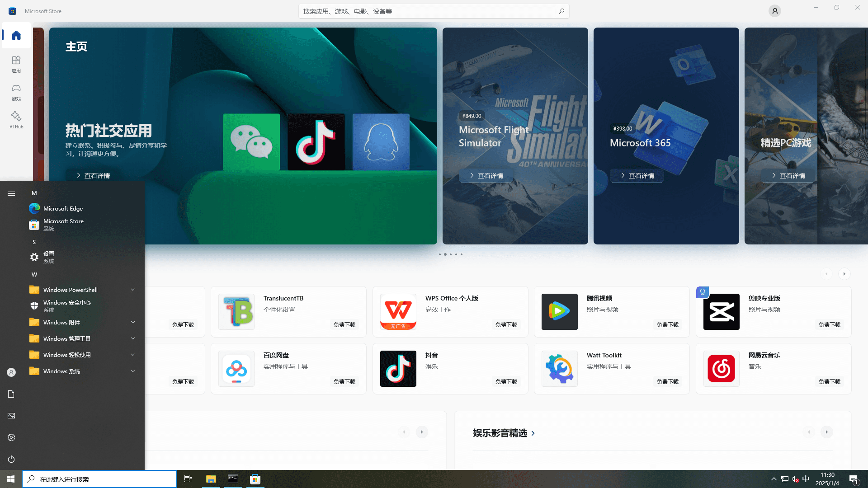Open the Watt Toolkit app icon
The width and height of the screenshot is (868, 488).
coord(560,369)
